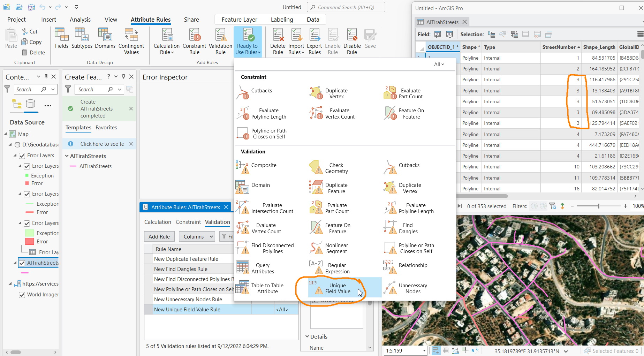Open the Fields data design view
644x356 pixels.
coord(61,38)
